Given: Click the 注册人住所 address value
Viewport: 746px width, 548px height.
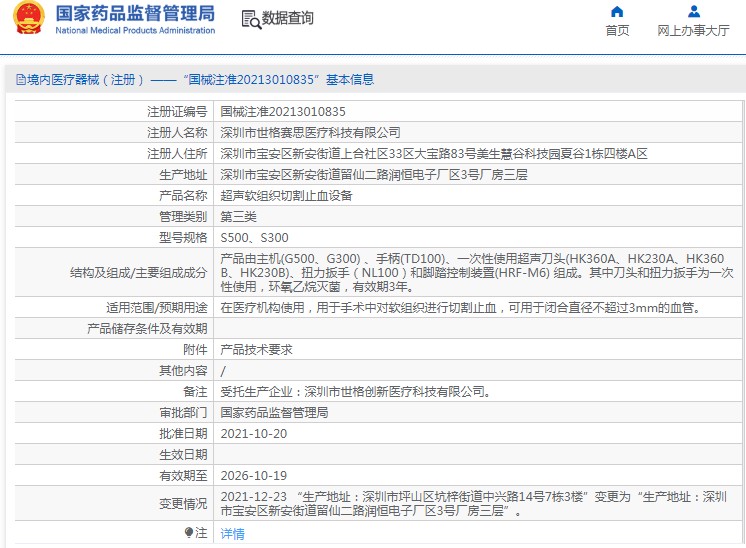Looking at the screenshot, I should pos(434,154).
